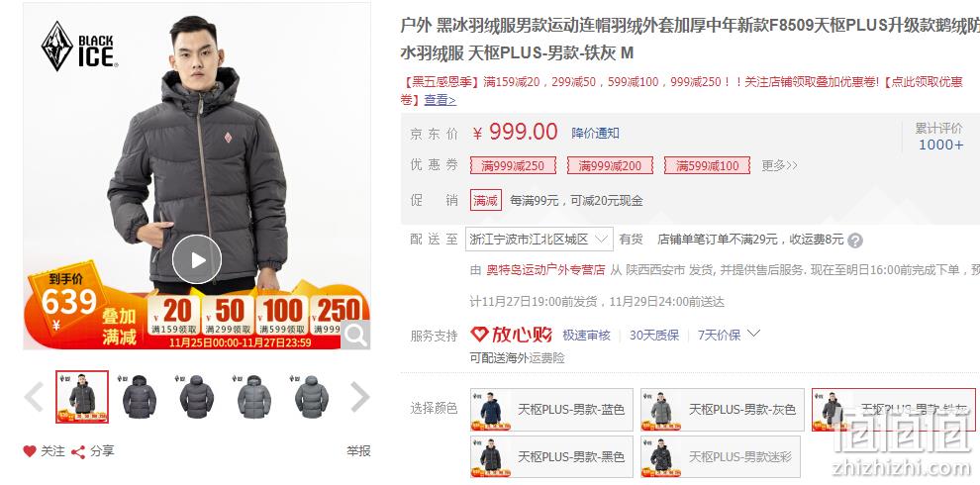The image size is (980, 485).
Task: Open the 奥特岛运动户外专营店 store link
Action: (x=545, y=270)
